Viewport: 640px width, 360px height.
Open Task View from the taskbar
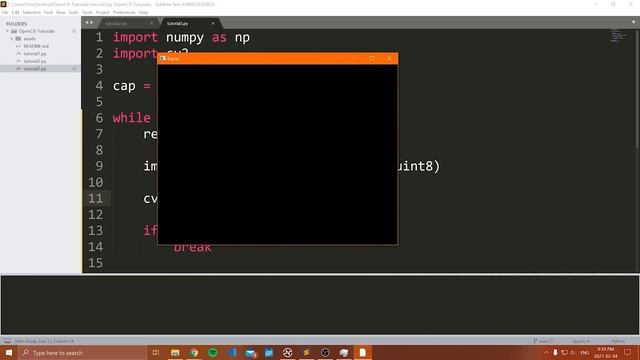click(156, 353)
